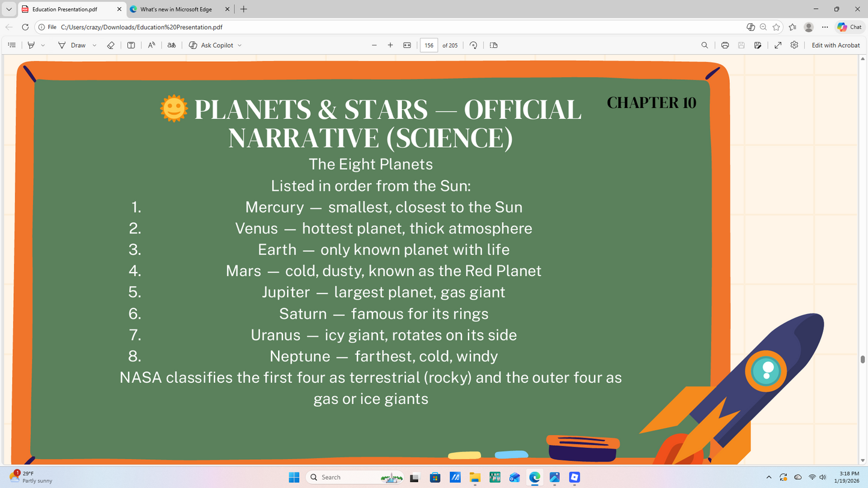Open Edge Settings and more menu
Screen dimensions: 868x488
click(x=825, y=27)
